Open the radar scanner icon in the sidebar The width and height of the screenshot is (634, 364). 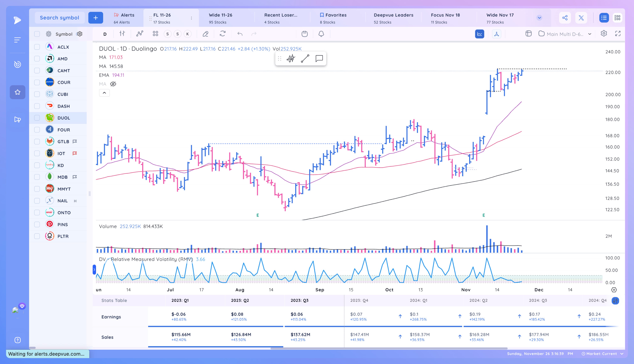pos(17,65)
